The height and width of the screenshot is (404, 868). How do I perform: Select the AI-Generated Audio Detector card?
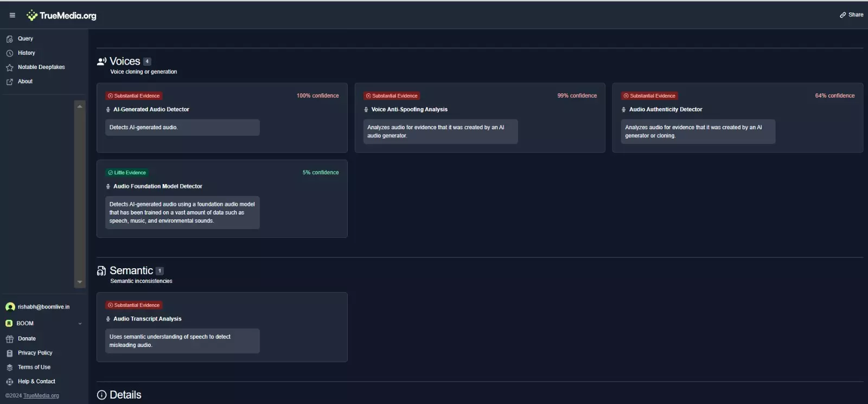(222, 117)
